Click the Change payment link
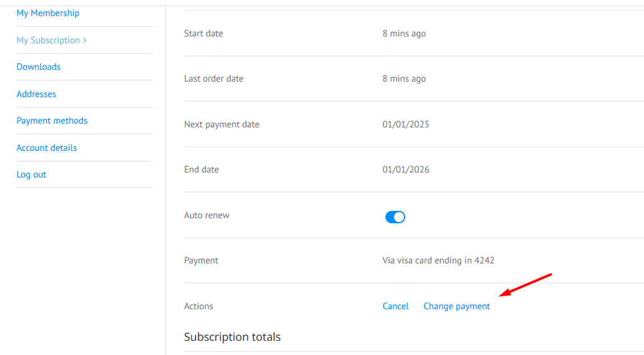The width and height of the screenshot is (644, 355). (457, 306)
